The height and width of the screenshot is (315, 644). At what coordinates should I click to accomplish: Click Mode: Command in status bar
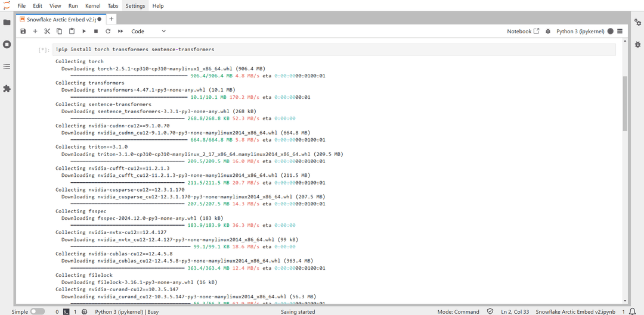coord(458,311)
